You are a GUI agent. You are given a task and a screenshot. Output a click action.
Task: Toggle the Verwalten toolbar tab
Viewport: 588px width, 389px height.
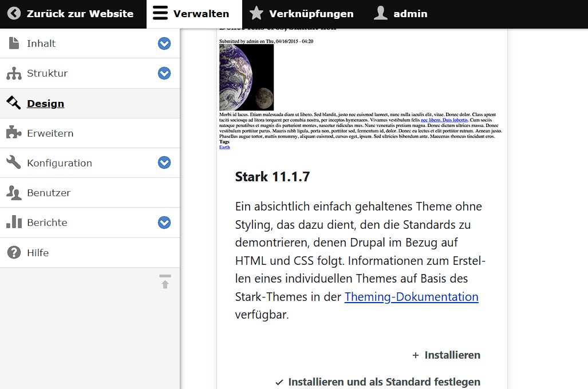[194, 14]
